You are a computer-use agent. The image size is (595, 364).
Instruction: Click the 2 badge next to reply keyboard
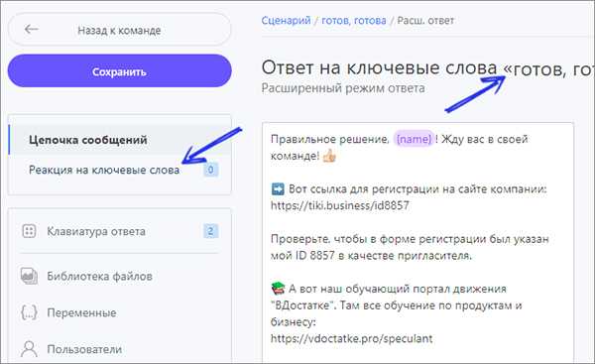[x=210, y=231]
